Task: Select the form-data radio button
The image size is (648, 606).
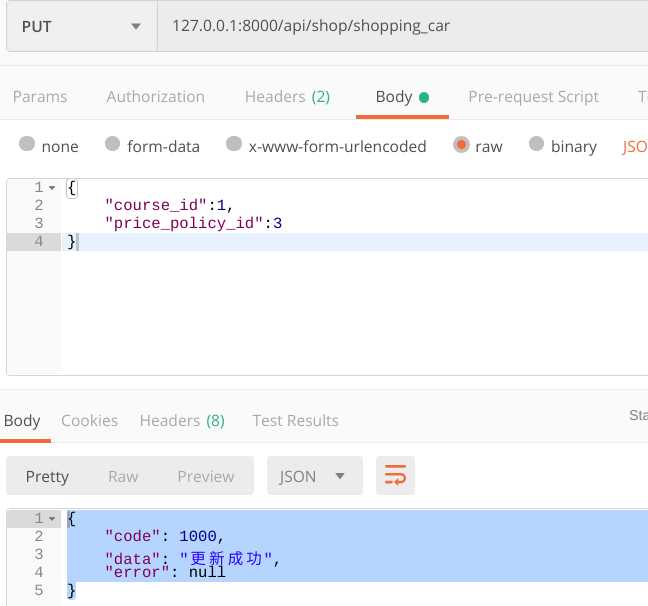Action: pyautogui.click(x=112, y=144)
